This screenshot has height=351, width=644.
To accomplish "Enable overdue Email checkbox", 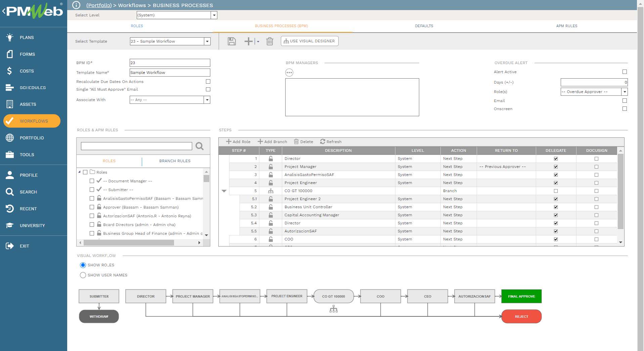I will 625,101.
